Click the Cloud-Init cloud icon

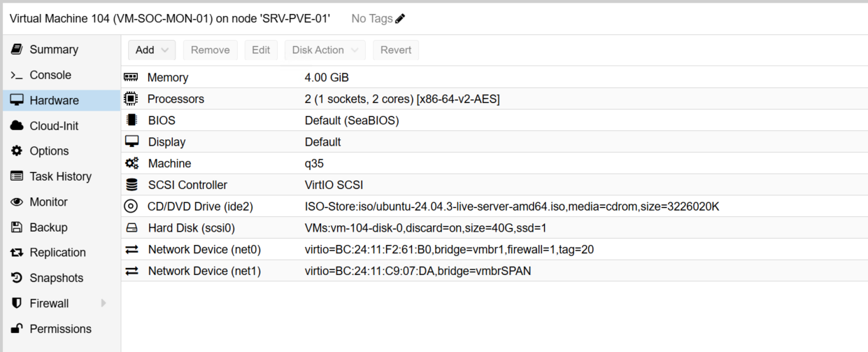17,126
